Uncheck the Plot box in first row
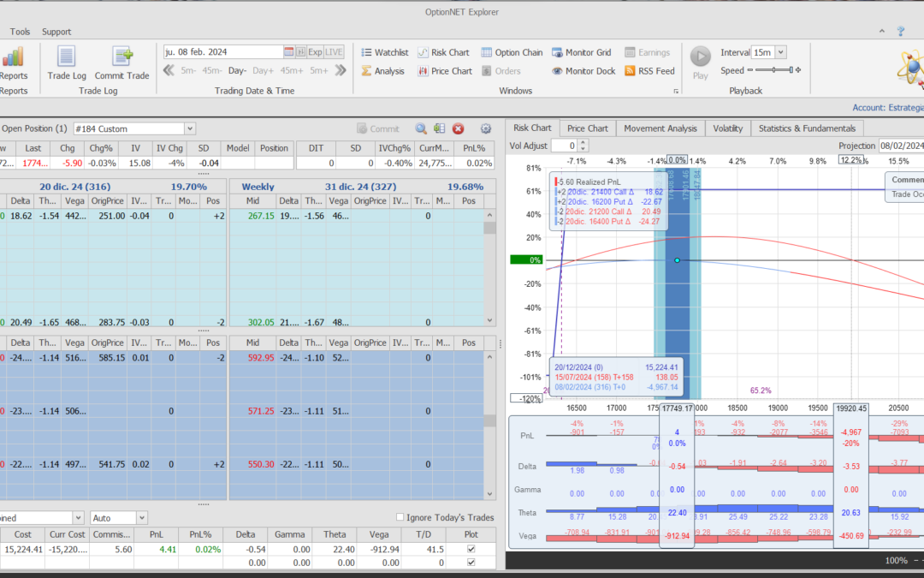The height and width of the screenshot is (578, 924). click(x=471, y=548)
